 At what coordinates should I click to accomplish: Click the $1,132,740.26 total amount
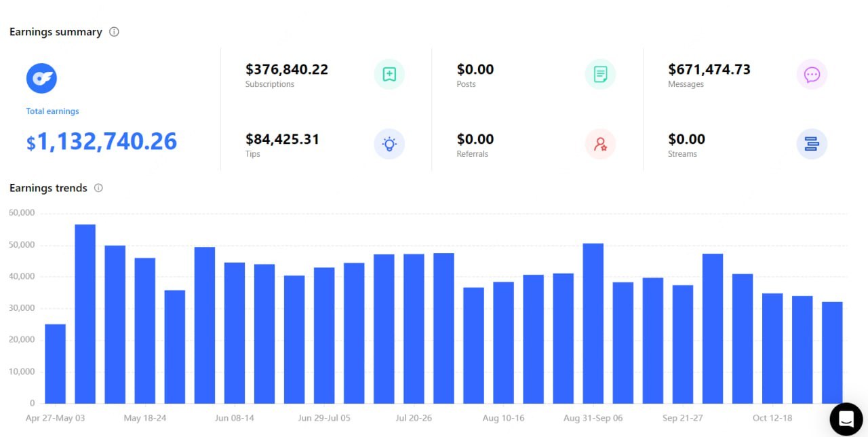(102, 141)
